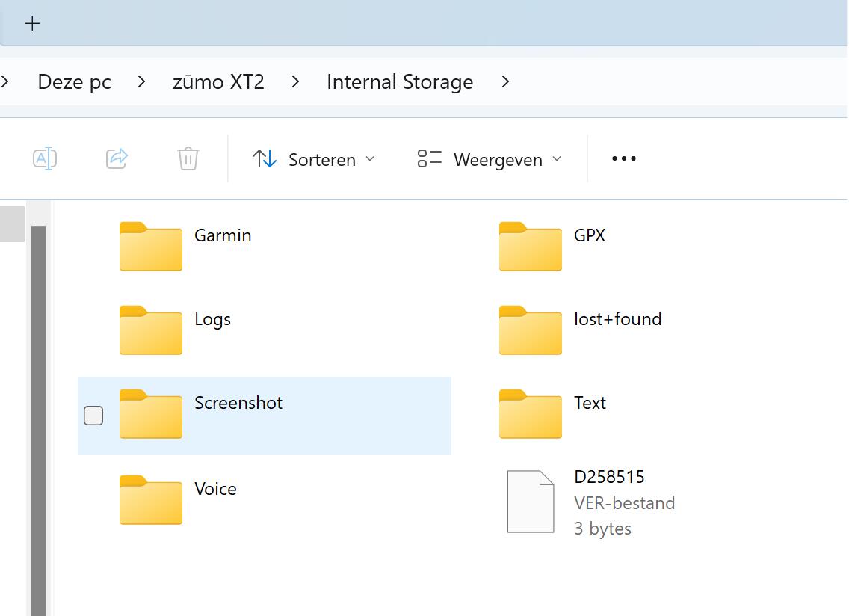Open the Sorteren sort menu
Image resolution: width=849 pixels, height=616 pixels.
pos(313,159)
